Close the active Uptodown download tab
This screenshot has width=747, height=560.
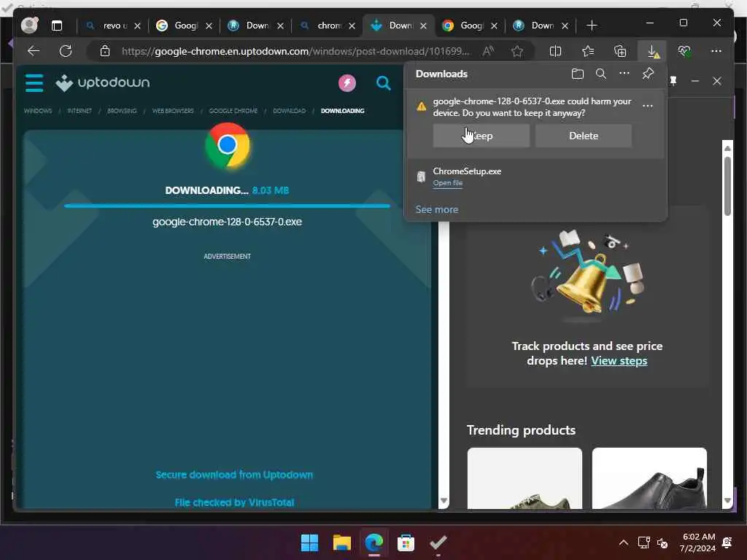click(x=423, y=26)
